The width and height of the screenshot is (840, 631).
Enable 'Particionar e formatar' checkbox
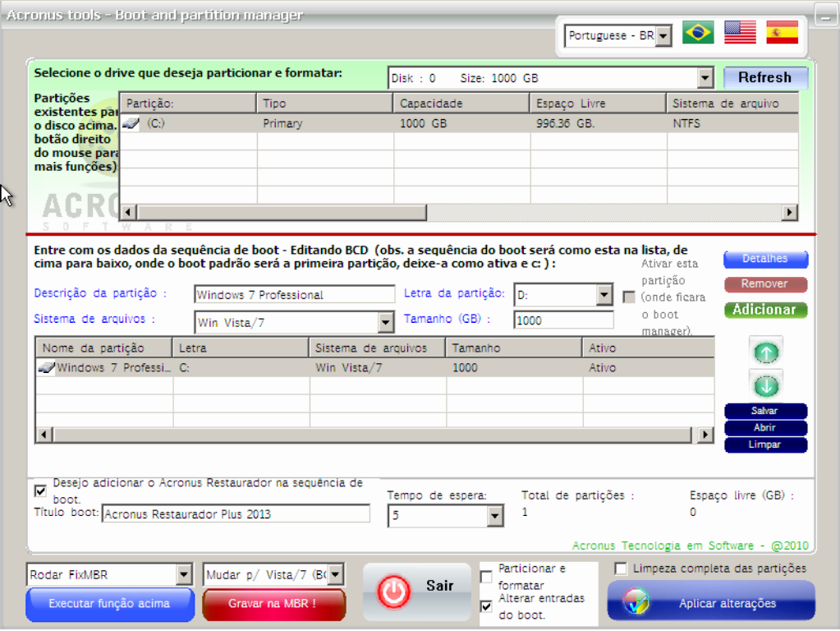(486, 577)
